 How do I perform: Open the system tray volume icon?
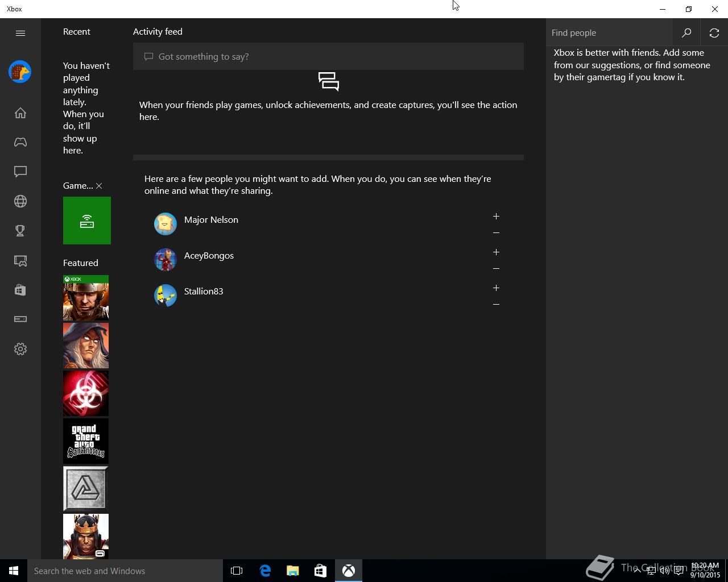664,571
